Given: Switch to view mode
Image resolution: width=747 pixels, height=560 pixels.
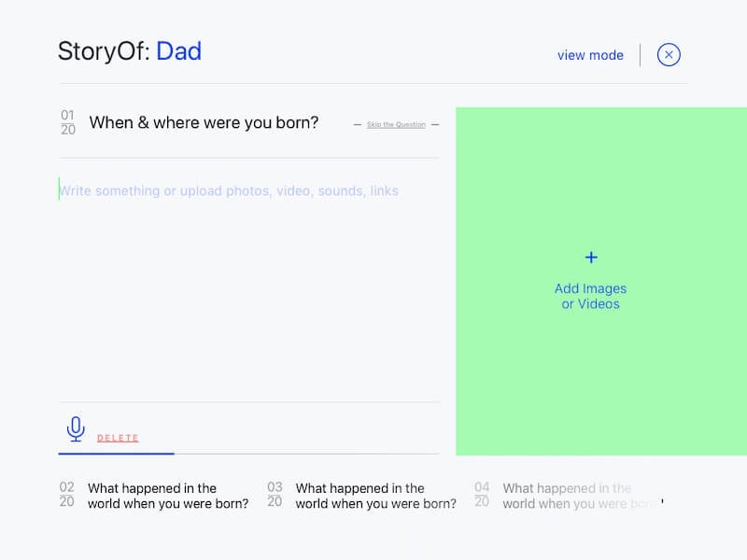Looking at the screenshot, I should tap(590, 55).
